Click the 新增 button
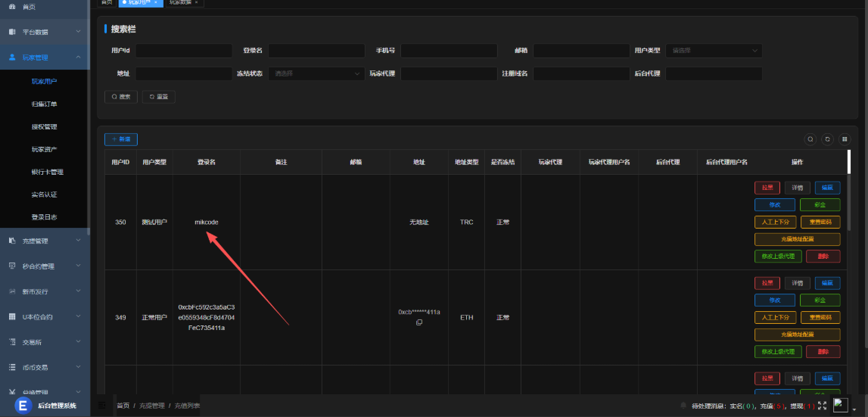868x417 pixels. tap(121, 139)
